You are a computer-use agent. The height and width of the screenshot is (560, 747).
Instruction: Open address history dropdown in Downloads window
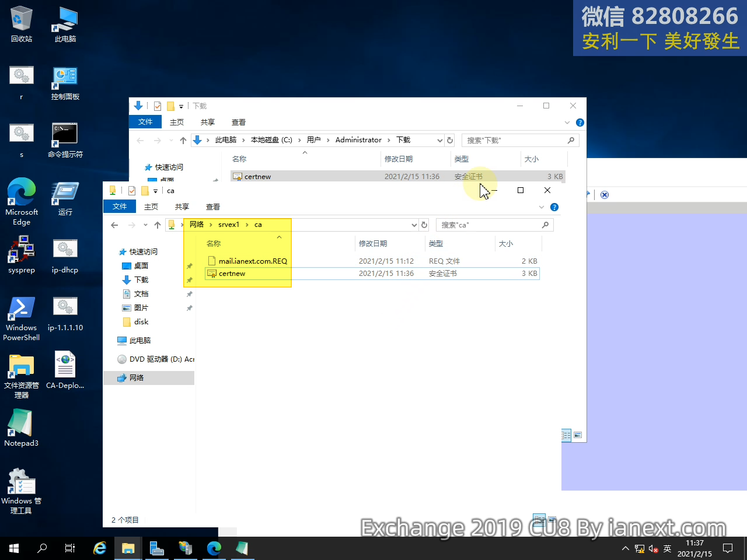439,141
